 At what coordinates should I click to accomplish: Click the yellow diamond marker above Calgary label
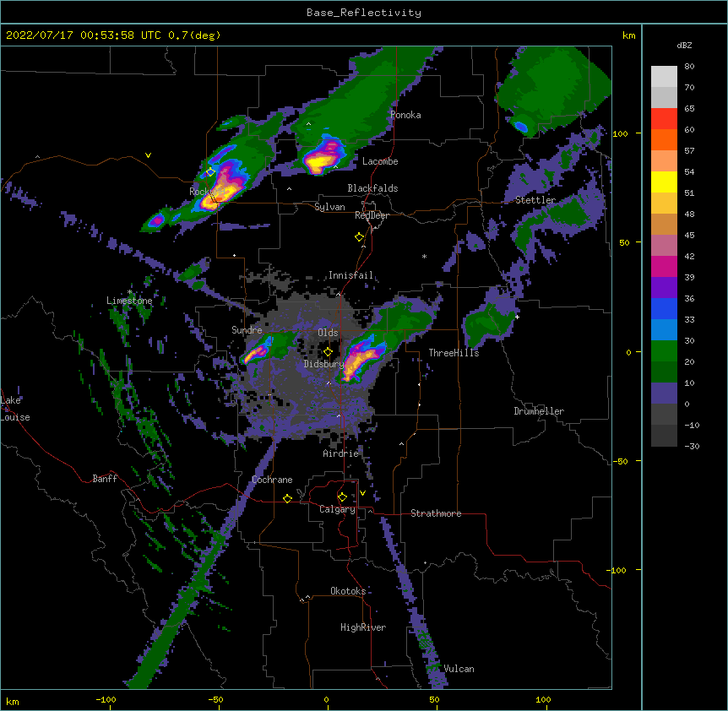[342, 497]
